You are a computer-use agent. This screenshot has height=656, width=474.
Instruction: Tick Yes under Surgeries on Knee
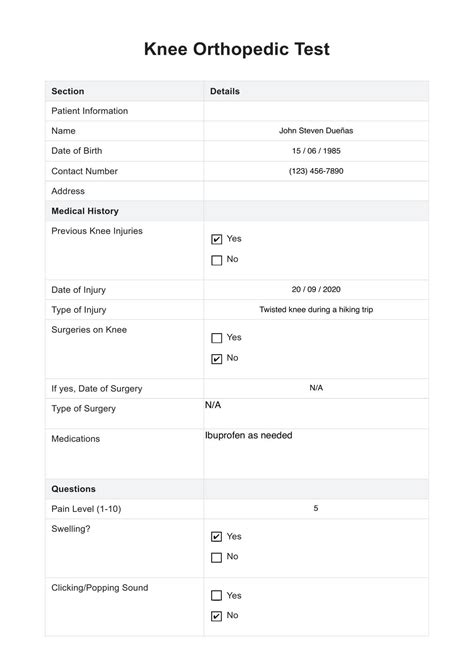(216, 338)
